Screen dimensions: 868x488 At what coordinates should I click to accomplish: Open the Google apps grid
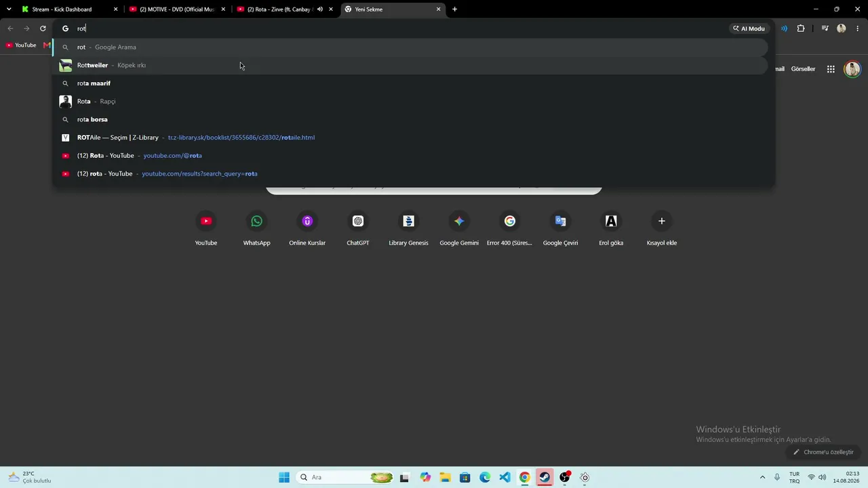click(x=831, y=69)
